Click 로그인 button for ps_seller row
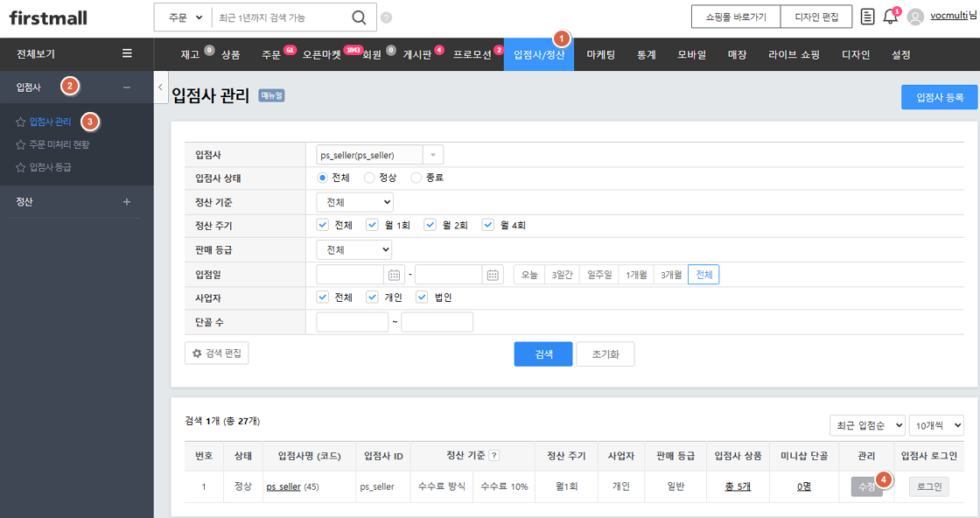Viewport: 980px width, 518px height. (x=928, y=486)
